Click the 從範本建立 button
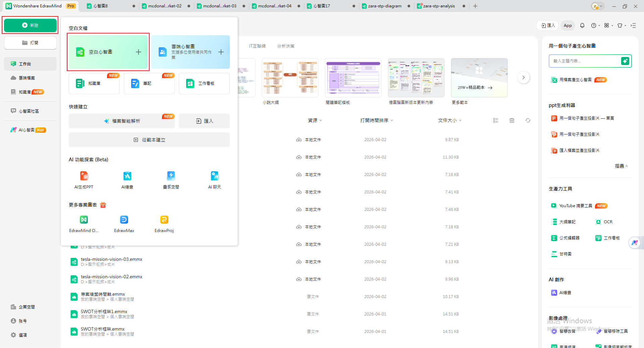The height and width of the screenshot is (348, 644). [149, 140]
